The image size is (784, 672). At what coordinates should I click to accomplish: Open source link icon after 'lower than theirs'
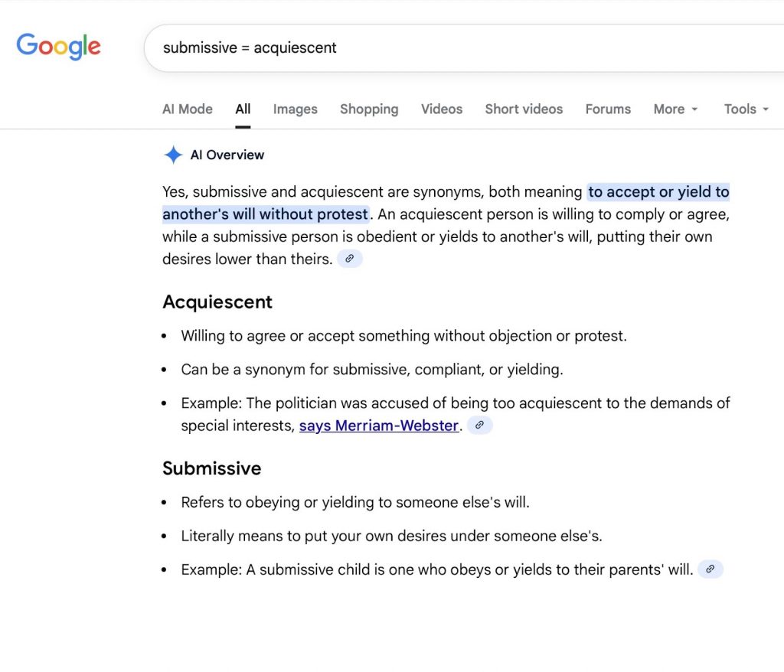click(350, 259)
